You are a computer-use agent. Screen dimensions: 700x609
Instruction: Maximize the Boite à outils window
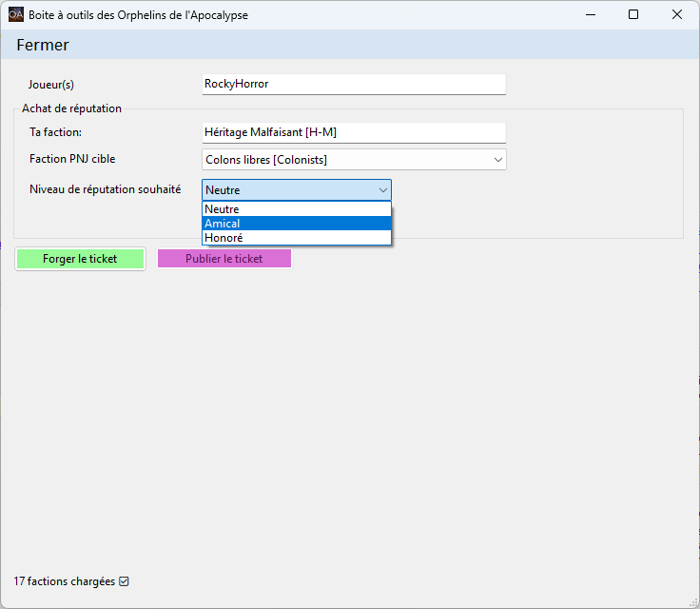coord(633,14)
